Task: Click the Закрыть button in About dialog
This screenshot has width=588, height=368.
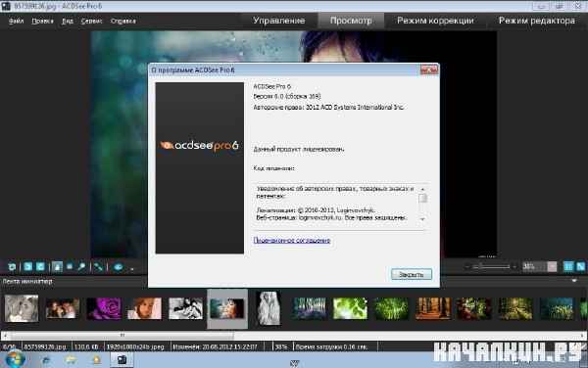Action: click(x=412, y=274)
